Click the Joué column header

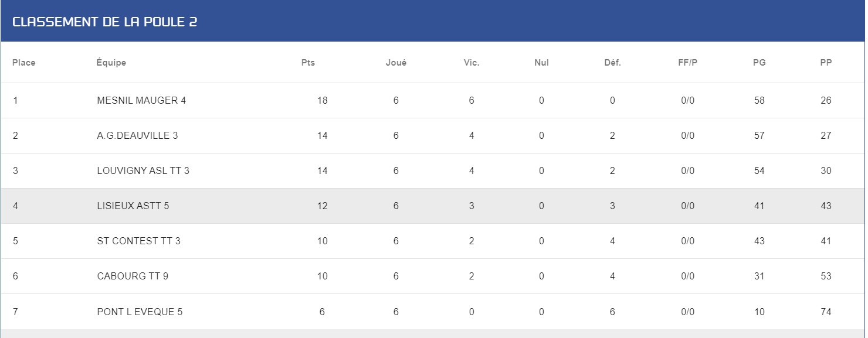pyautogui.click(x=396, y=63)
